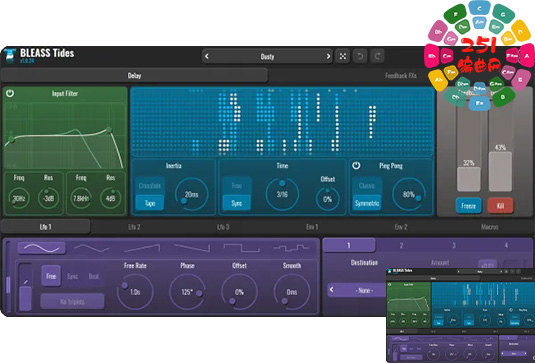Open the Dusty preset name menu
The width and height of the screenshot is (535, 363).
pyautogui.click(x=267, y=56)
